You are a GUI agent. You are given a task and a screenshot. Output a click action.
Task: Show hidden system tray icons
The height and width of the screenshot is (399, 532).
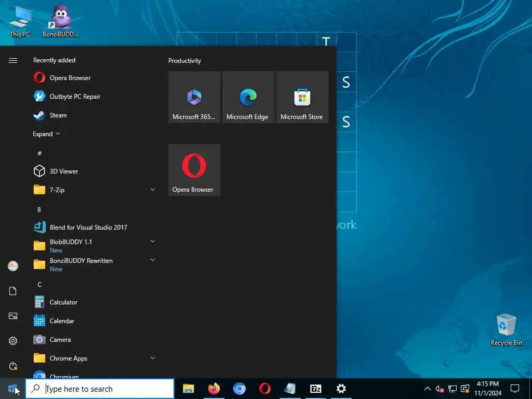pyautogui.click(x=428, y=389)
